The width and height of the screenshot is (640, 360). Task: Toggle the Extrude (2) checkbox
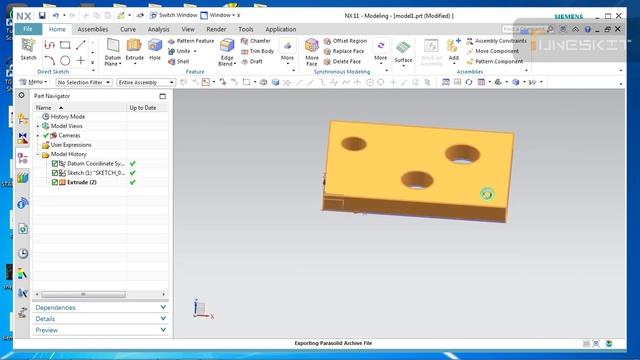point(55,182)
